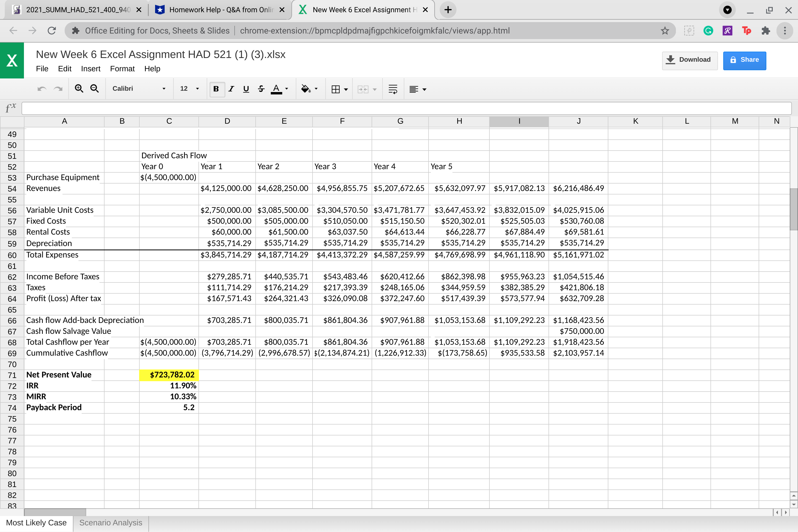Open the Format menu

coord(122,69)
